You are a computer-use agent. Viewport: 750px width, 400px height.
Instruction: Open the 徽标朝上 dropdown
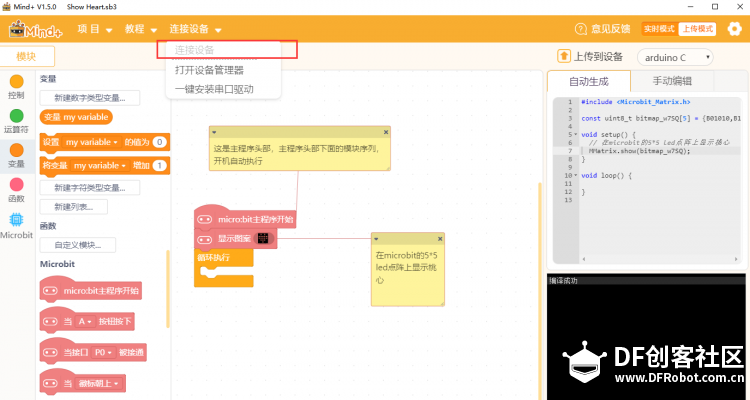coord(99,383)
